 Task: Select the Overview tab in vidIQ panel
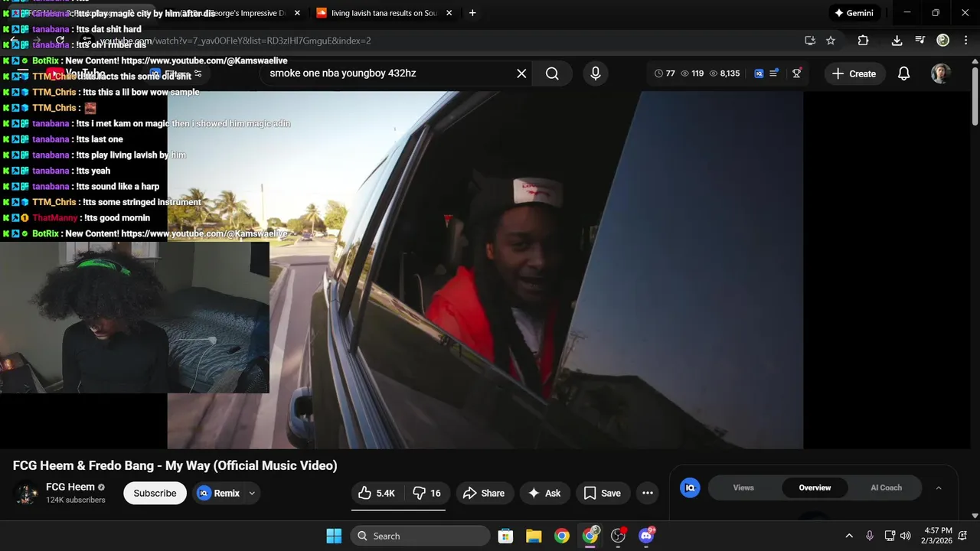tap(815, 487)
